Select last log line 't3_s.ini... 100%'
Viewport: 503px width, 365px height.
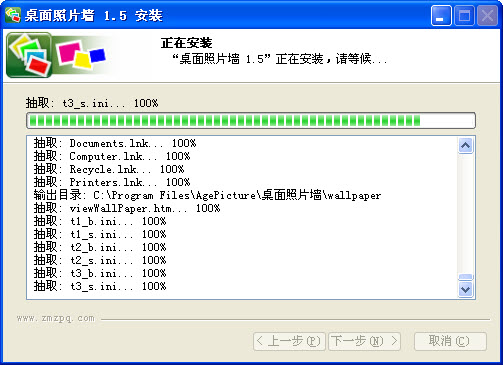pos(100,286)
